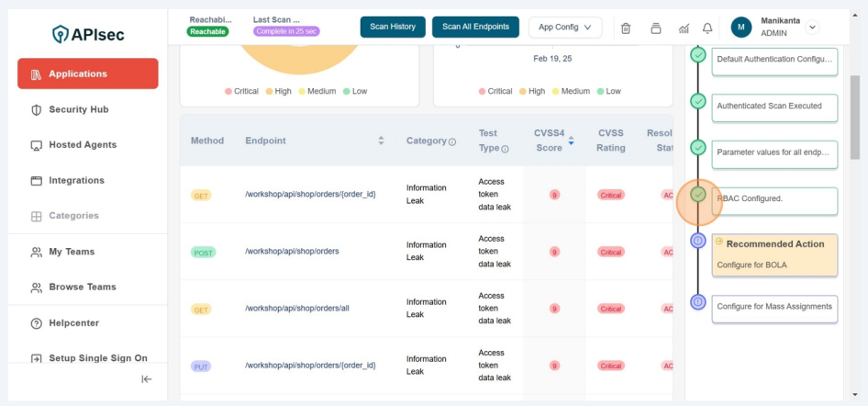Viewport: 868px width, 406px height.
Task: Click the info icon next to Category
Action: click(x=452, y=141)
